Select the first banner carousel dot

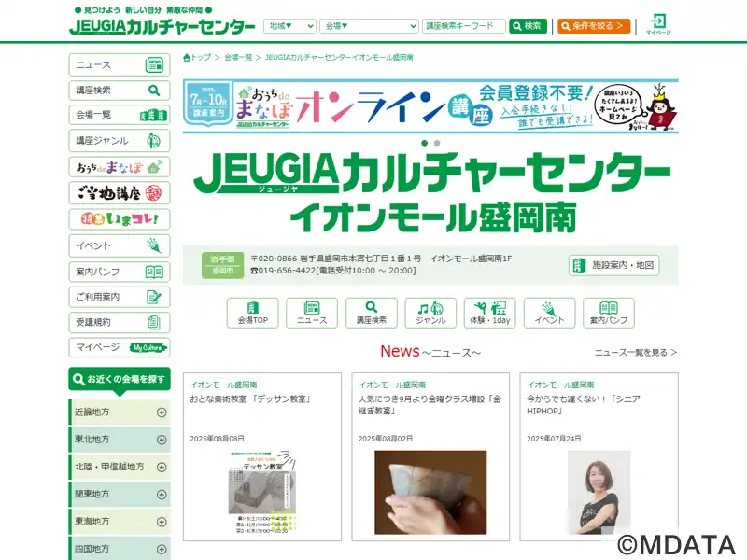coord(425,143)
